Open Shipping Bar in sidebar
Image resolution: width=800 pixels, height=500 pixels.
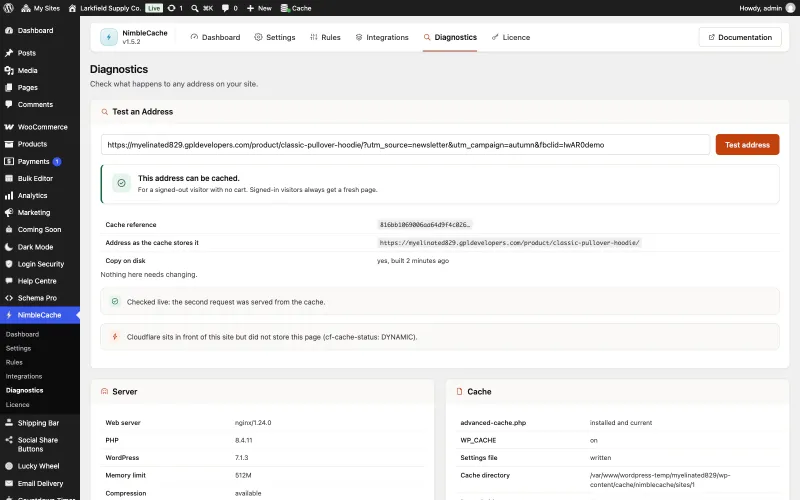[x=40, y=423]
